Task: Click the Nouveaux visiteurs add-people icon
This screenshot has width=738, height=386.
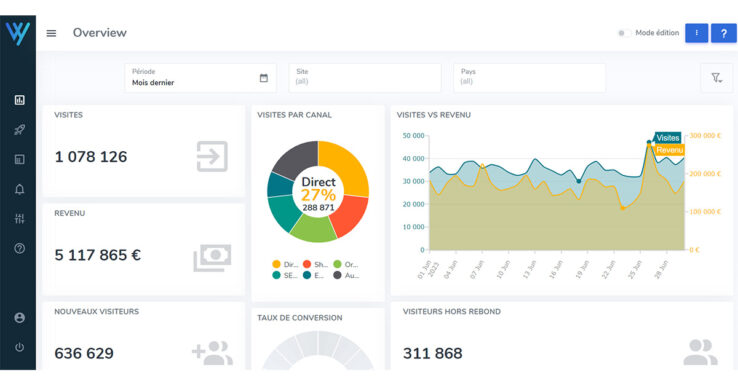Action: click(212, 353)
